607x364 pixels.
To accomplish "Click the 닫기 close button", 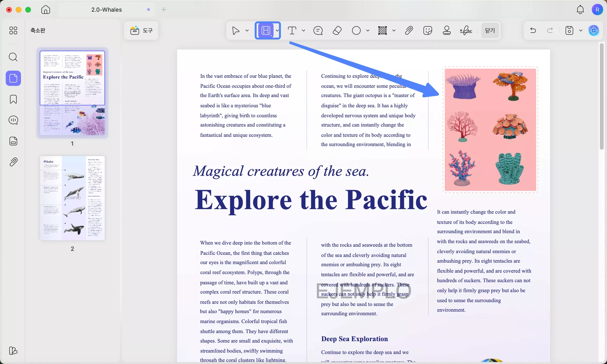I will click(490, 31).
